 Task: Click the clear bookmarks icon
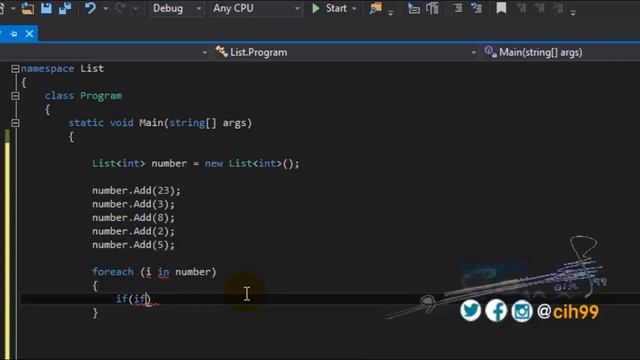pyautogui.click(x=559, y=8)
